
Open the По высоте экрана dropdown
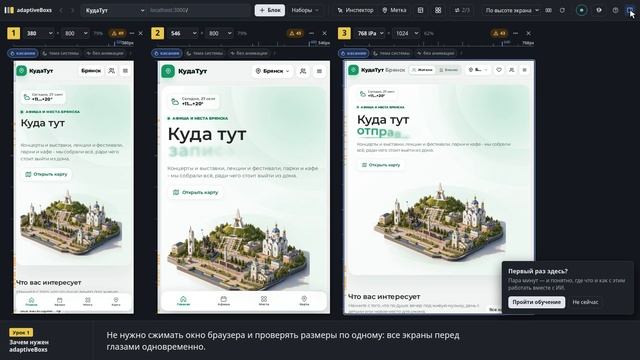pyautogui.click(x=512, y=10)
